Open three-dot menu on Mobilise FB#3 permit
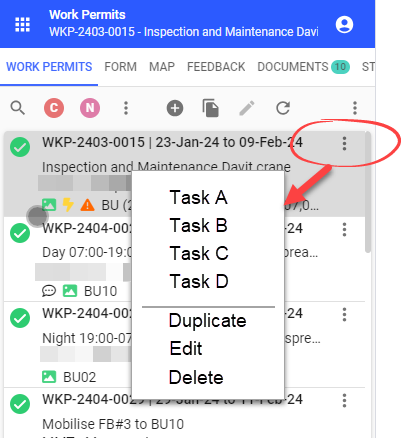This screenshot has width=401, height=438. [344, 401]
